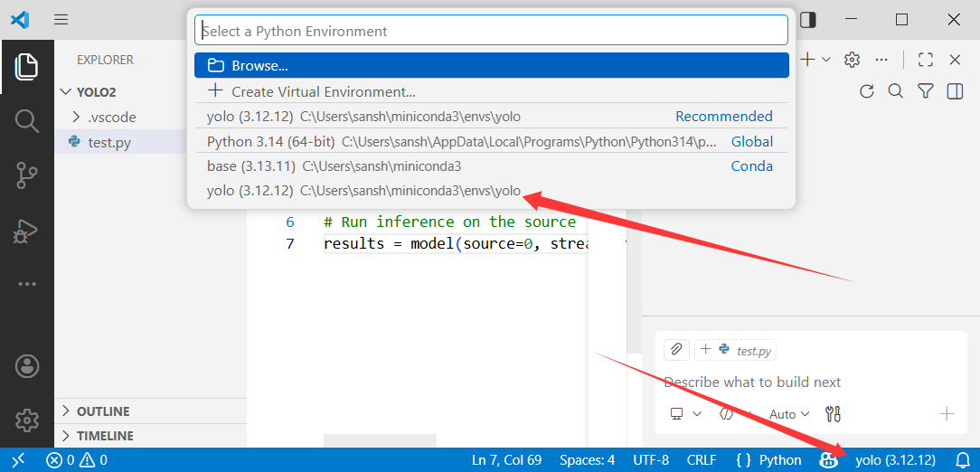The height and width of the screenshot is (472, 980).
Task: Add test.py as chat context
Action: (x=736, y=350)
